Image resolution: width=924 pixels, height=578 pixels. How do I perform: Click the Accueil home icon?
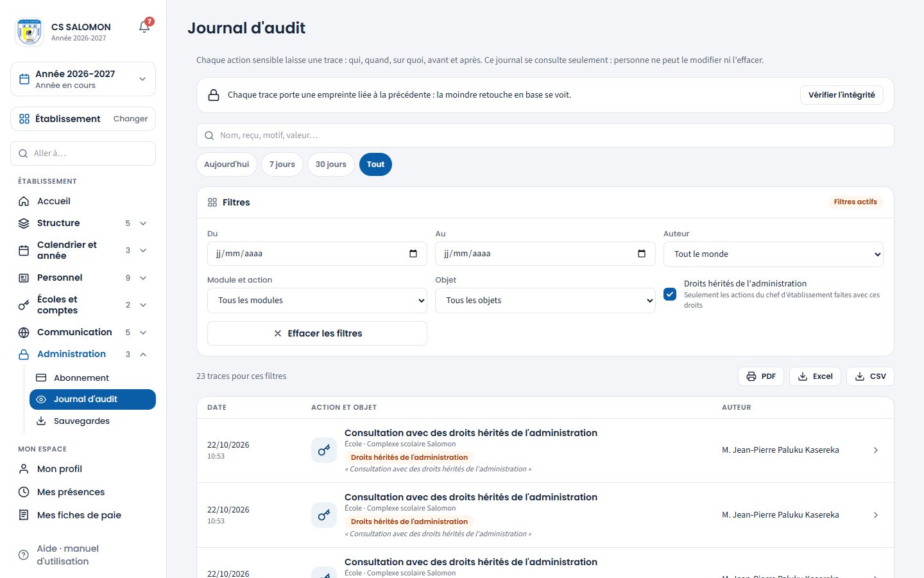(x=24, y=201)
